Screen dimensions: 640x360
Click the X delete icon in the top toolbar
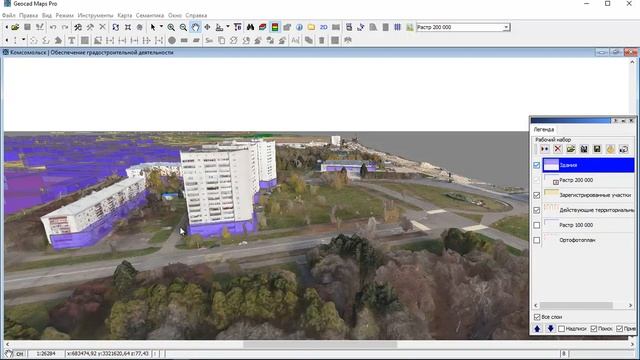(102, 27)
